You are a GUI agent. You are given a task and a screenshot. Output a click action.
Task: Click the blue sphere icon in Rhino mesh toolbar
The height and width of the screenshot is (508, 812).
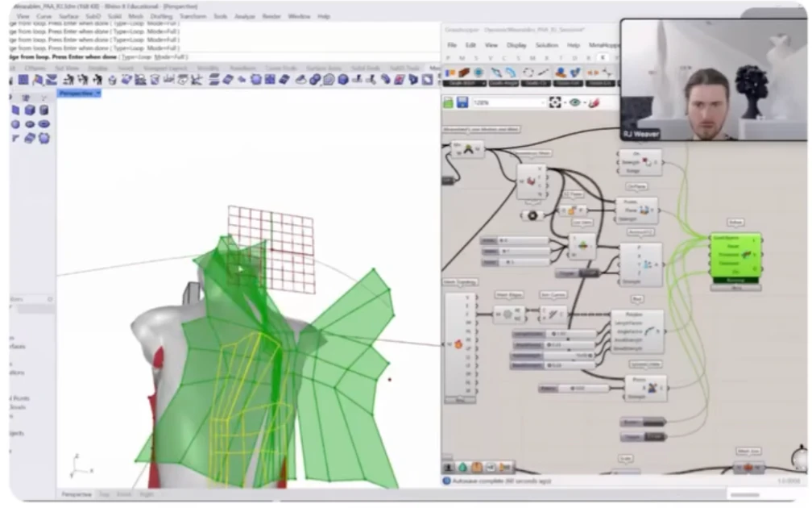pos(343,79)
